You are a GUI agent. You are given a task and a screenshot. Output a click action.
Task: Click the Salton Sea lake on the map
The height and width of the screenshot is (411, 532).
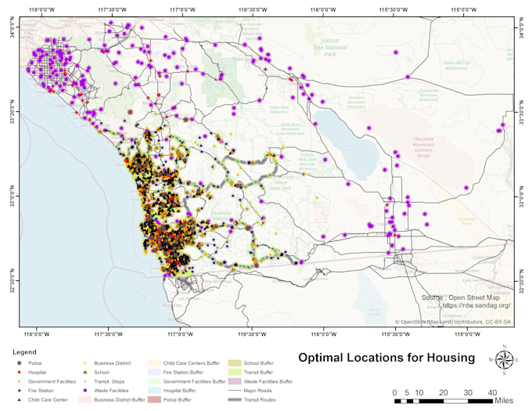coord(348,146)
